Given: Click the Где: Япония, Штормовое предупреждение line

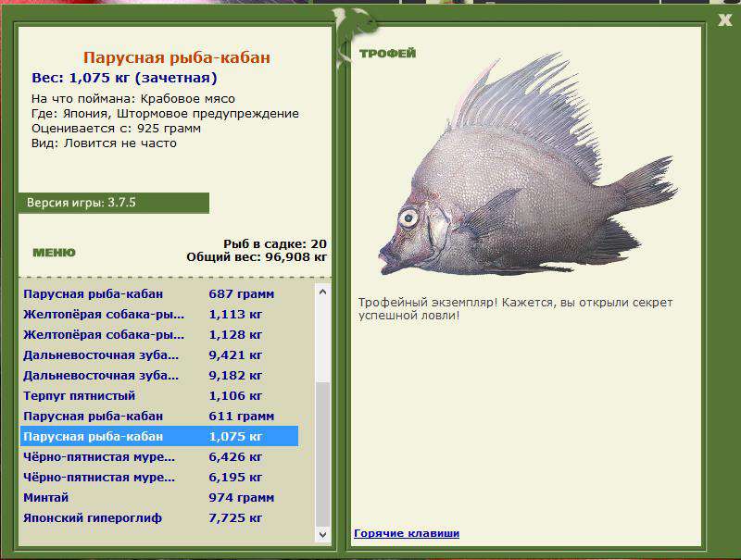Looking at the screenshot, I should [x=165, y=114].
